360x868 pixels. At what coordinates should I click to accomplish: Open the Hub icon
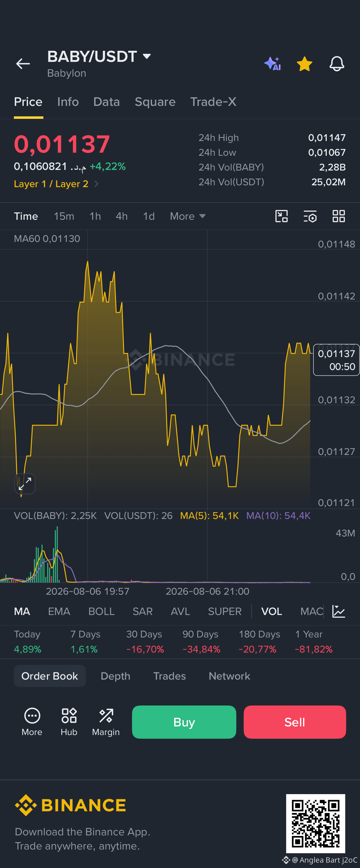(x=69, y=722)
